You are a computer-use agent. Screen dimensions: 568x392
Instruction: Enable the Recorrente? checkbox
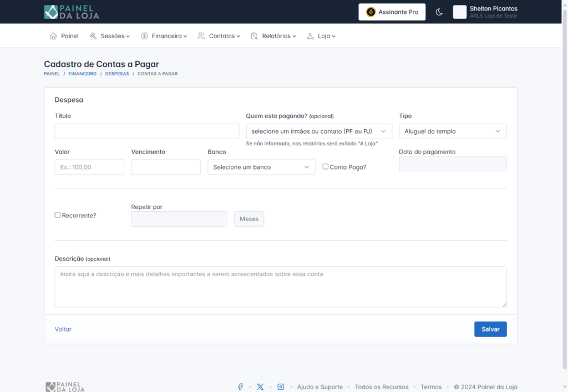(x=57, y=215)
